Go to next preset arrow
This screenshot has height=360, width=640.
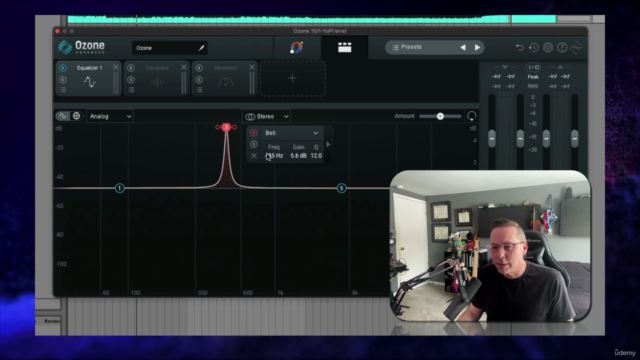point(477,47)
